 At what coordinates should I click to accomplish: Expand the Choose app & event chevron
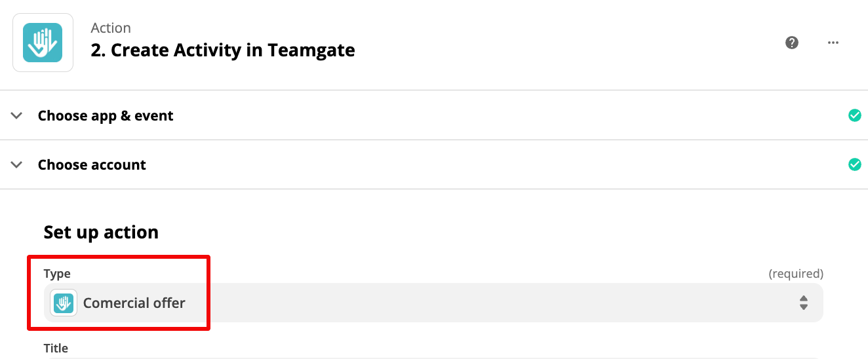pyautogui.click(x=16, y=115)
